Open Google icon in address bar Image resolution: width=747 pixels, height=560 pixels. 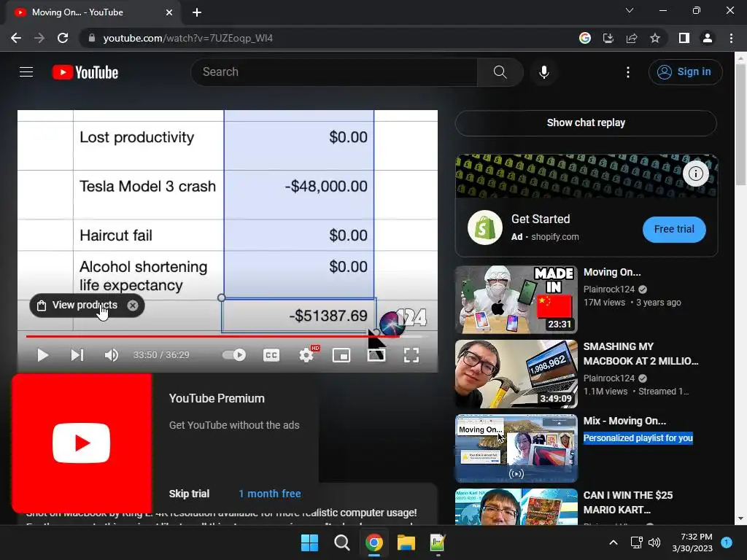coord(584,38)
